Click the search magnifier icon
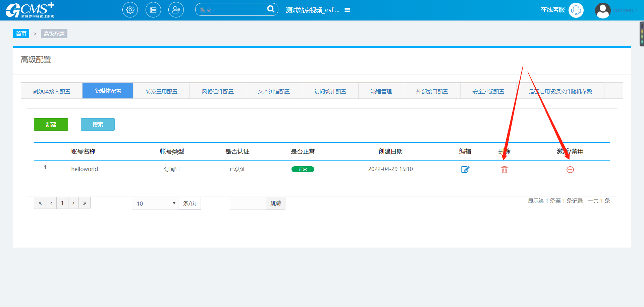 [x=270, y=9]
